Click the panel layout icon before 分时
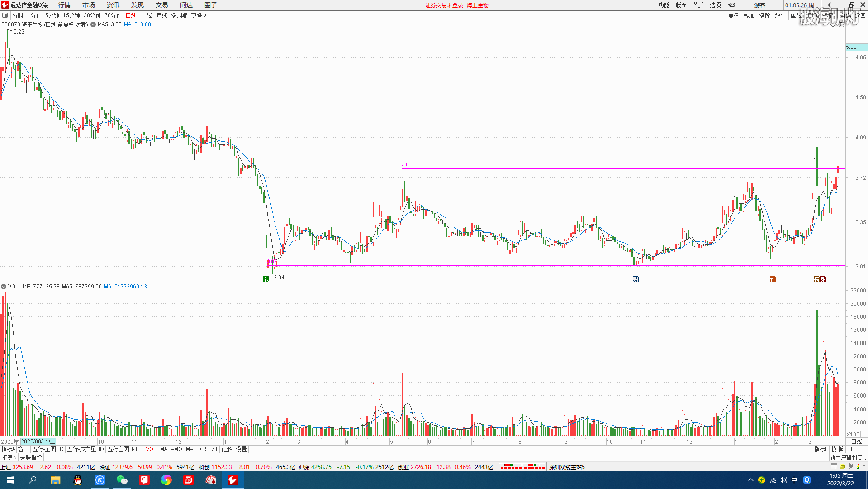868x489 pixels. (5, 15)
